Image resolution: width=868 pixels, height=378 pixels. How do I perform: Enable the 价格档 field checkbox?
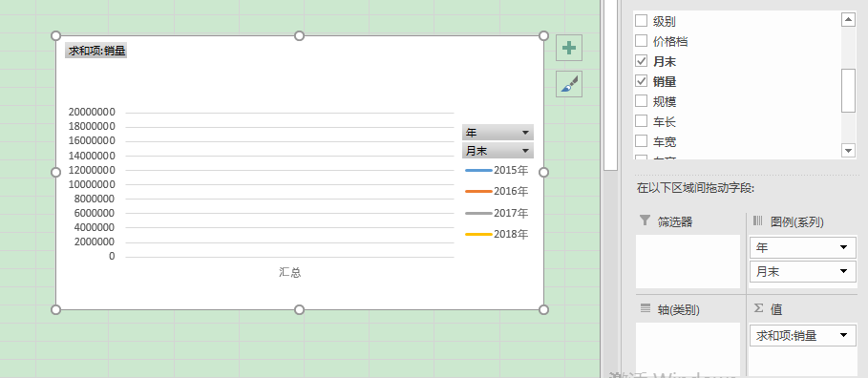(x=641, y=41)
